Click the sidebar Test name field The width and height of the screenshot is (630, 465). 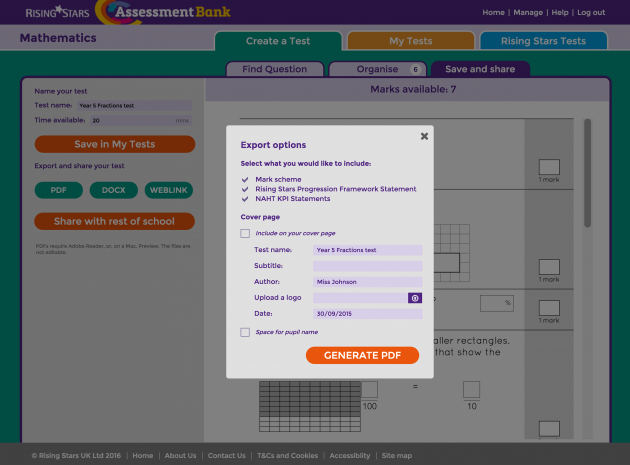135,106
